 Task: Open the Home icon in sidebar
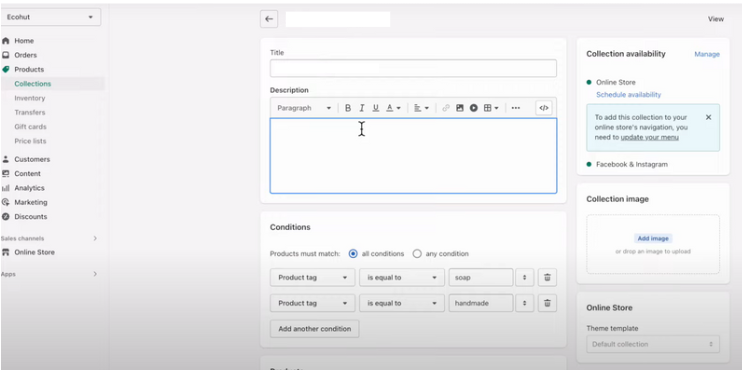pos(6,41)
